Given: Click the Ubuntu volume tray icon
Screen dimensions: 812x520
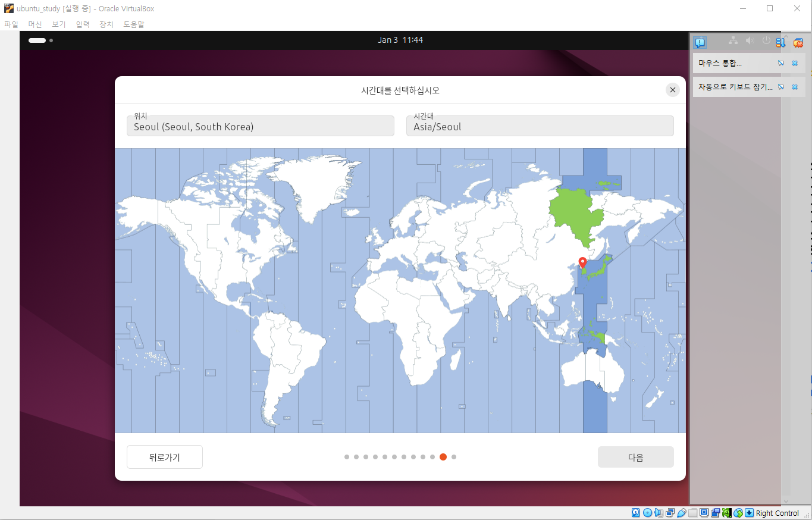Looking at the screenshot, I should (x=750, y=40).
